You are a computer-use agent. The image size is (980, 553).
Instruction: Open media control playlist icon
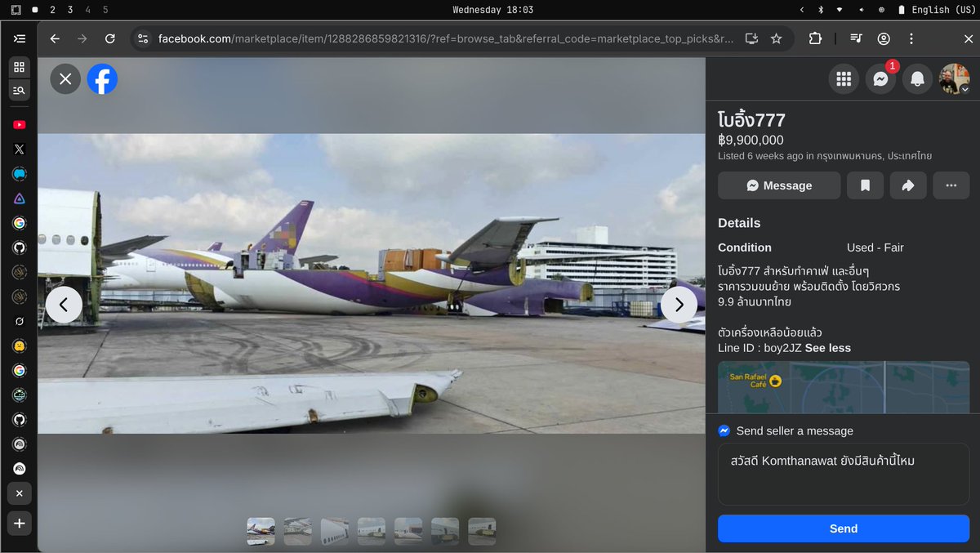click(856, 38)
